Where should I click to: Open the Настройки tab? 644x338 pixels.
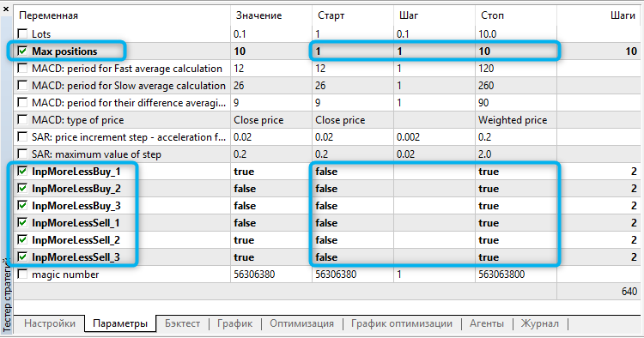coord(50,323)
